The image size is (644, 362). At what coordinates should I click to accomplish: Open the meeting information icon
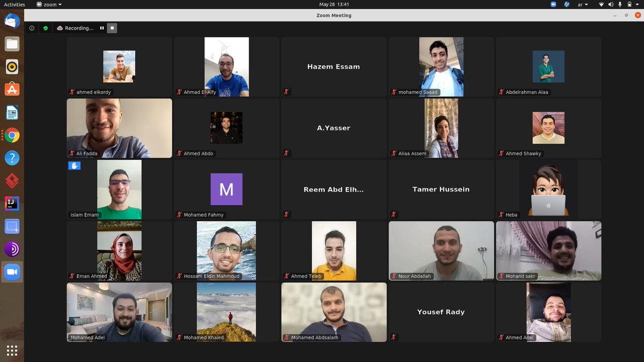(x=32, y=28)
